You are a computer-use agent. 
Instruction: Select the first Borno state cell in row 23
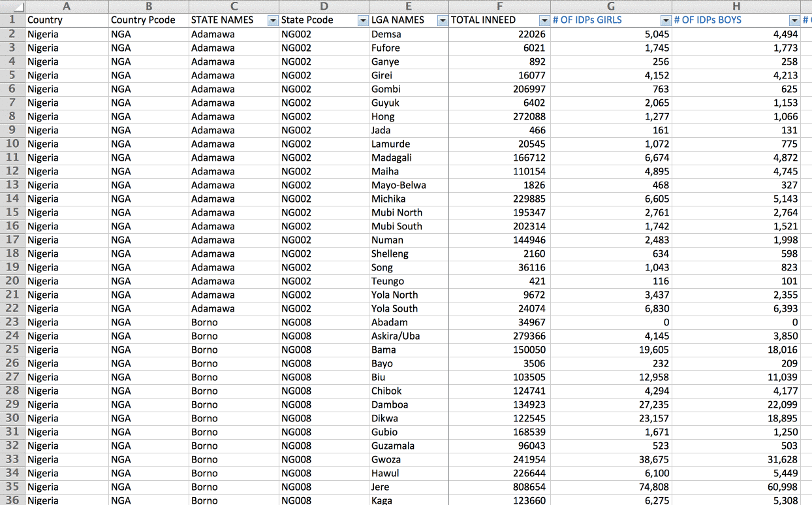(234, 322)
